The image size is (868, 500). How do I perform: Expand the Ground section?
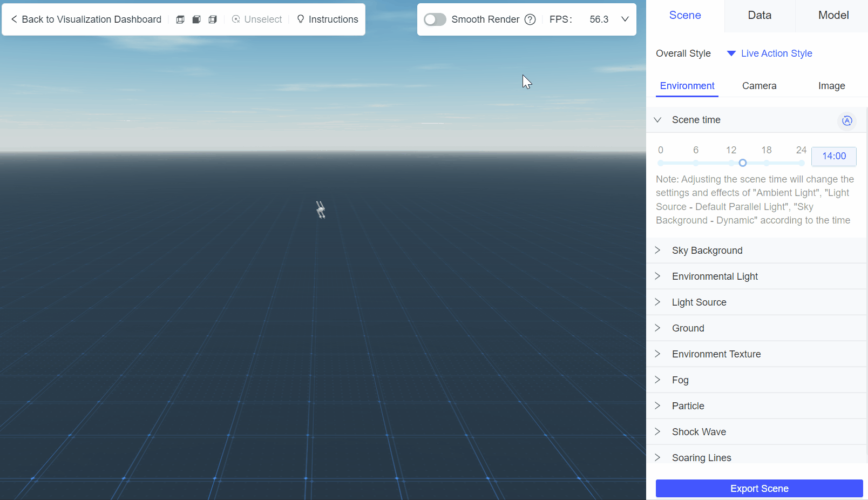pos(756,328)
